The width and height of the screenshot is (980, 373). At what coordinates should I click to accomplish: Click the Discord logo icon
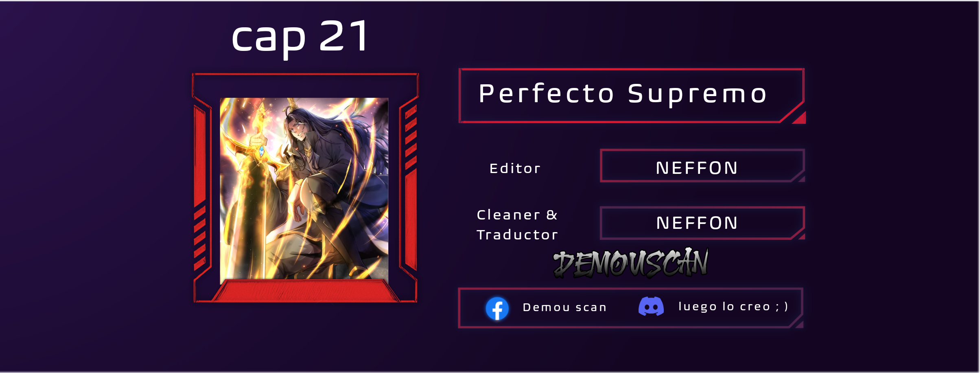[x=651, y=306]
